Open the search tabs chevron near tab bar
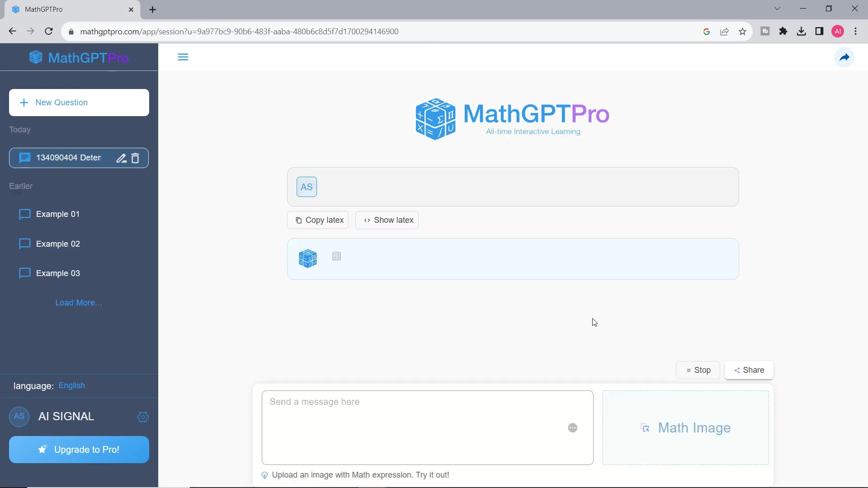This screenshot has width=868, height=488. [776, 9]
